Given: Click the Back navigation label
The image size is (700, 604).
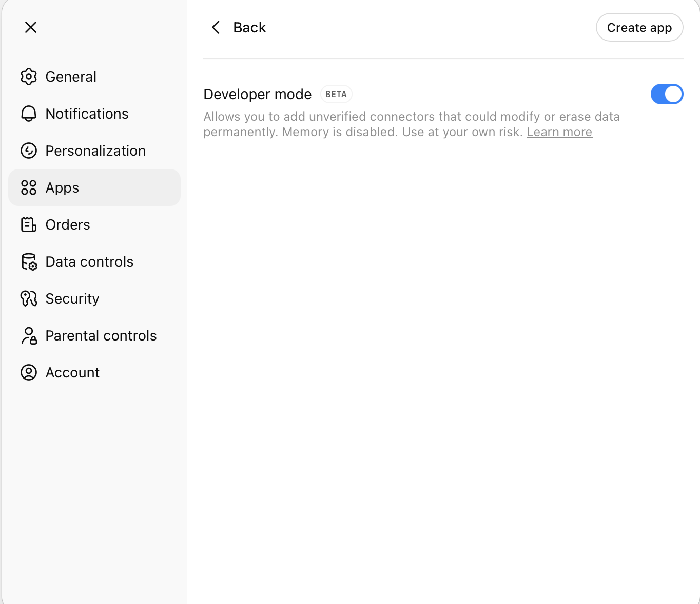Looking at the screenshot, I should [x=250, y=27].
